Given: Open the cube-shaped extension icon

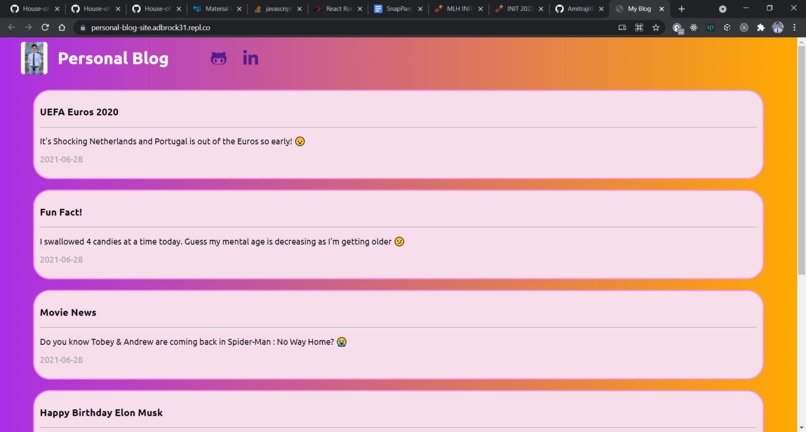Looking at the screenshot, I should click(727, 28).
